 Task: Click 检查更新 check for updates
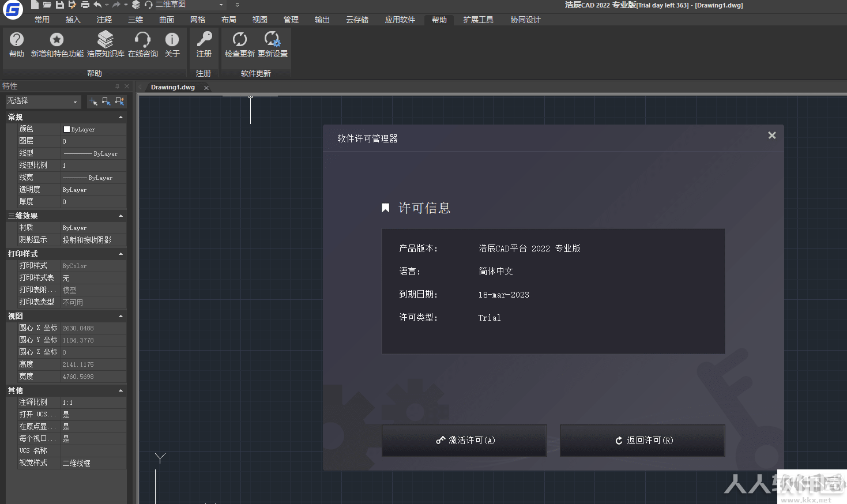(239, 44)
